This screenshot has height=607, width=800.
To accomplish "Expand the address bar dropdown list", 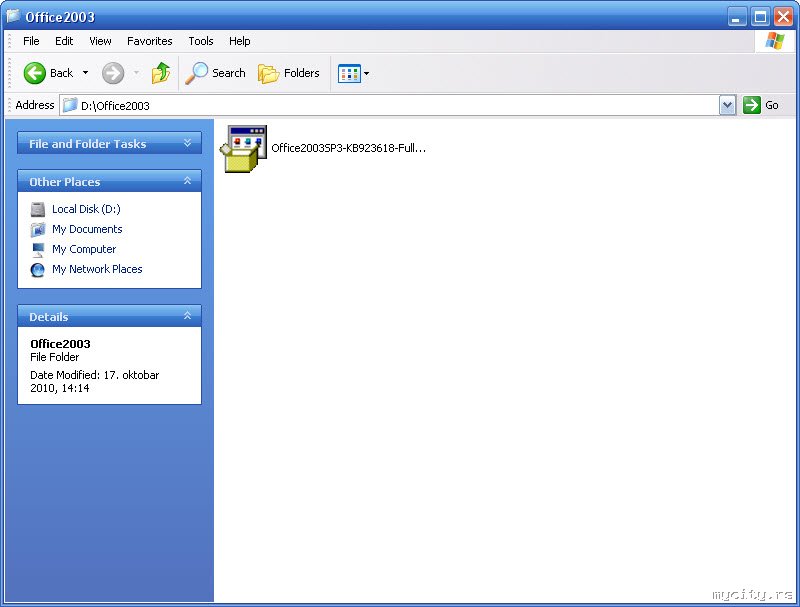I will click(x=728, y=106).
